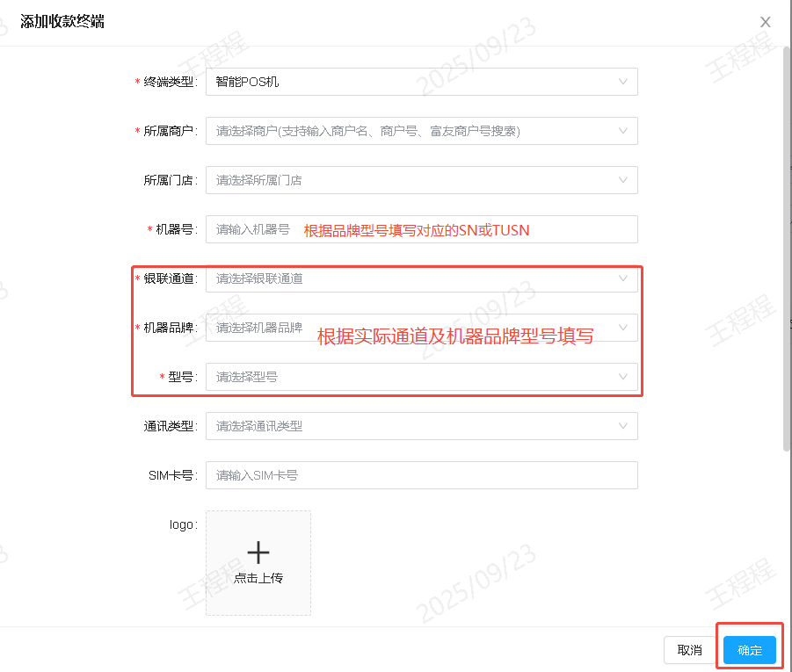This screenshot has width=792, height=672.
Task: Click the chevron arrow in 银联通道 field
Action: coord(623,278)
